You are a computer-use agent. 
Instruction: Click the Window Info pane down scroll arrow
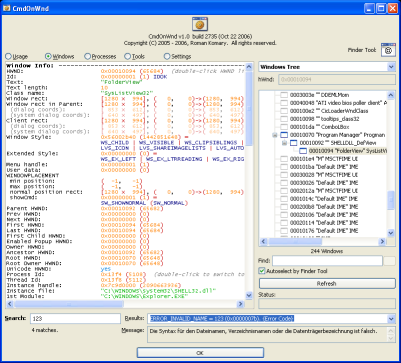(x=249, y=295)
